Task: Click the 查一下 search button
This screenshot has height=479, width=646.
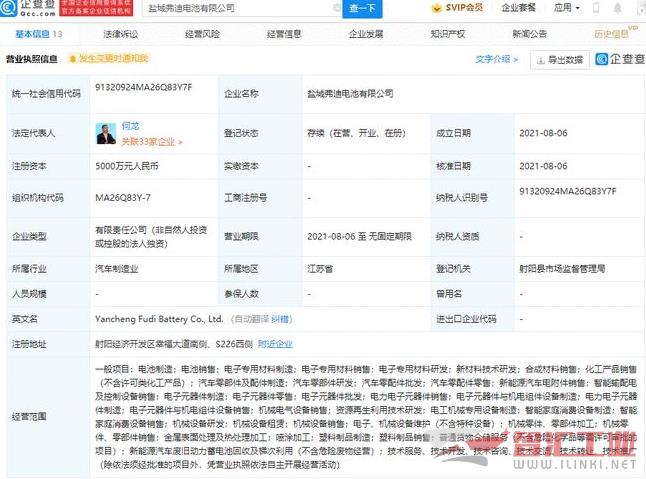Action: (x=362, y=8)
